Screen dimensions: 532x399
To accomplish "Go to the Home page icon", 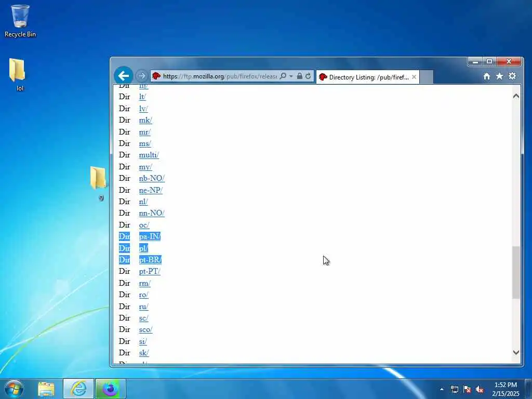I will tap(486, 76).
